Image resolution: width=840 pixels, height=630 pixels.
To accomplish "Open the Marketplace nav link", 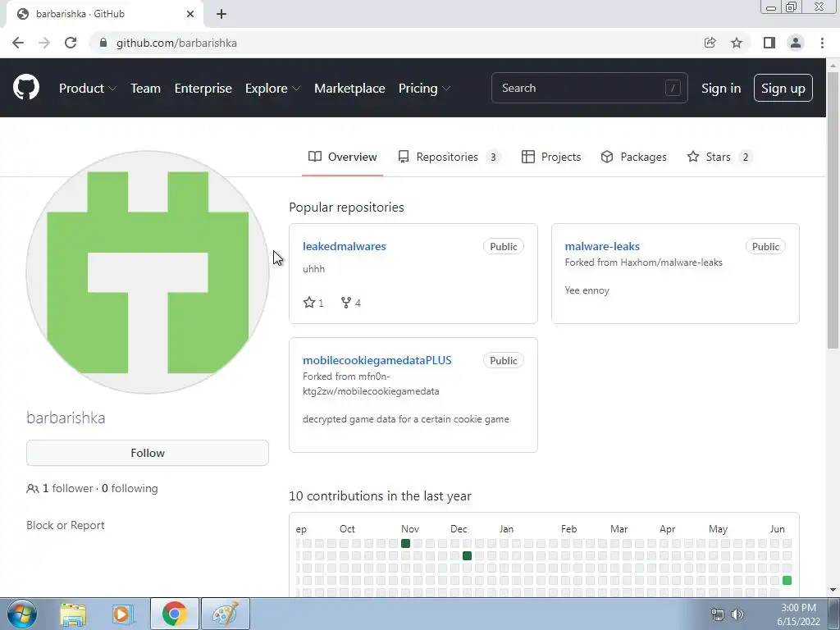I will point(349,88).
